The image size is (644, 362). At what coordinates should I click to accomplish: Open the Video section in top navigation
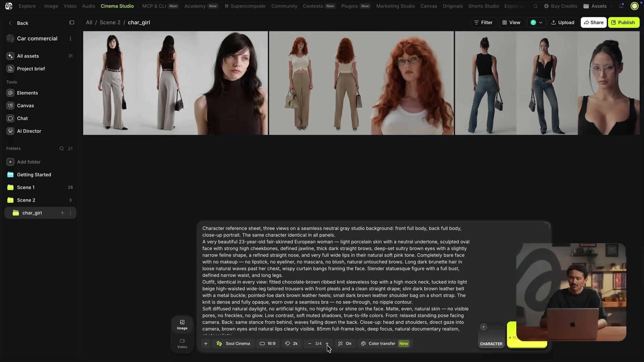point(70,6)
